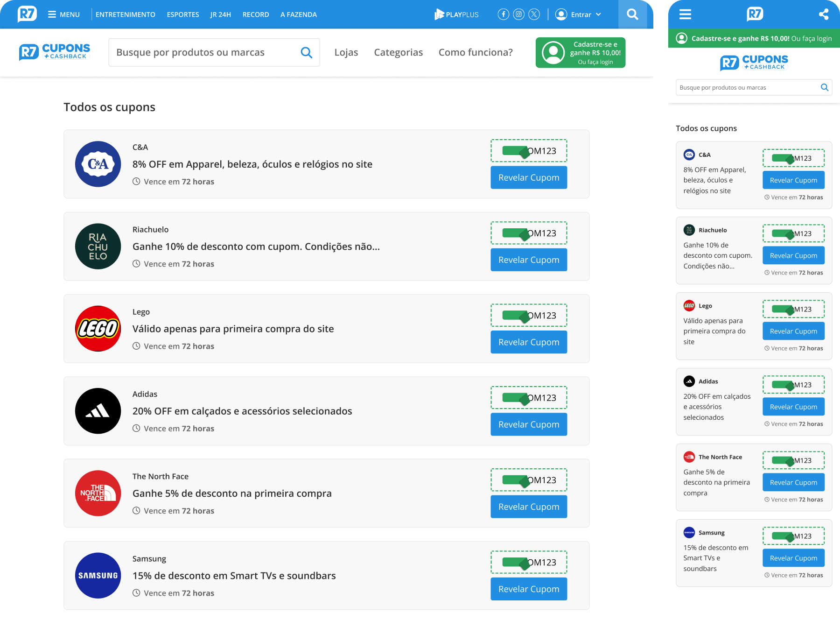The image size is (840, 620).
Task: Click the R7 Cupons +Cashback desktop logo
Action: pos(55,52)
